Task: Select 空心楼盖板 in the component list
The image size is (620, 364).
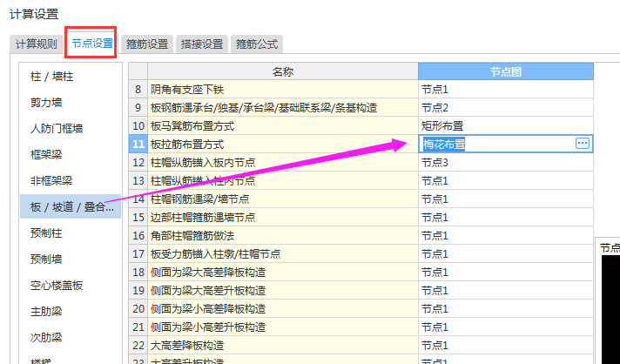Action: click(x=71, y=286)
